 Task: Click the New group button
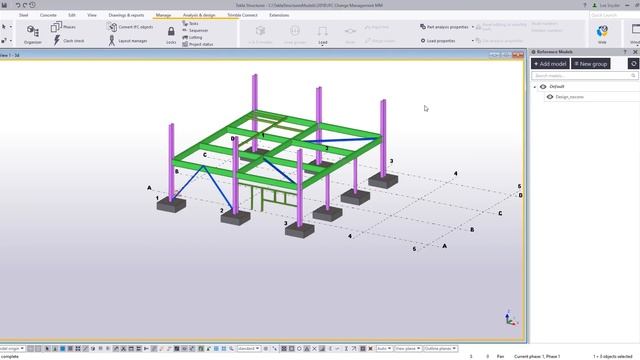coord(591,64)
